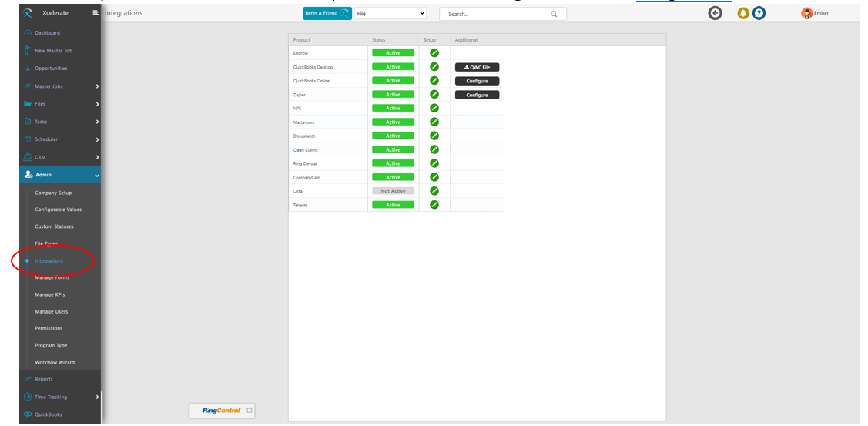The height and width of the screenshot is (426, 868).
Task: Click the QuickBooks icon in the sidebar
Action: (28, 414)
